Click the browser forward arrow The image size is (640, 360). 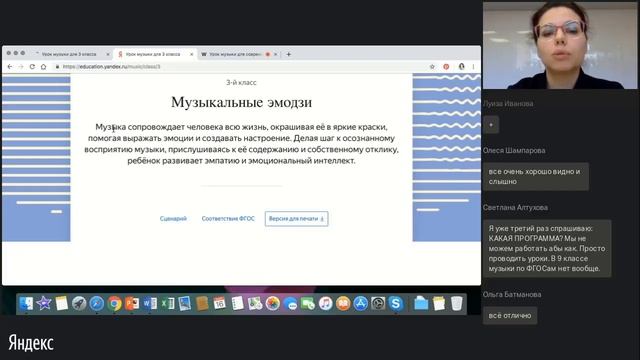(21, 67)
